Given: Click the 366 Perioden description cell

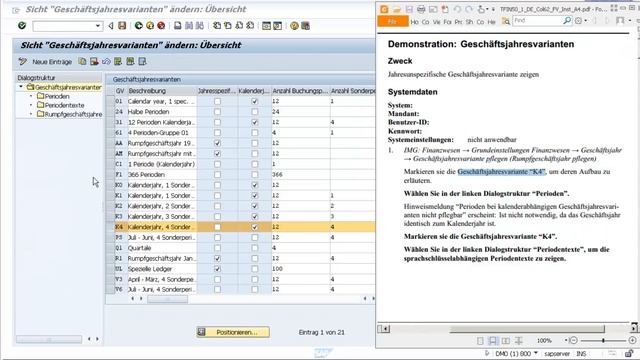Looking at the screenshot, I should tap(161, 175).
